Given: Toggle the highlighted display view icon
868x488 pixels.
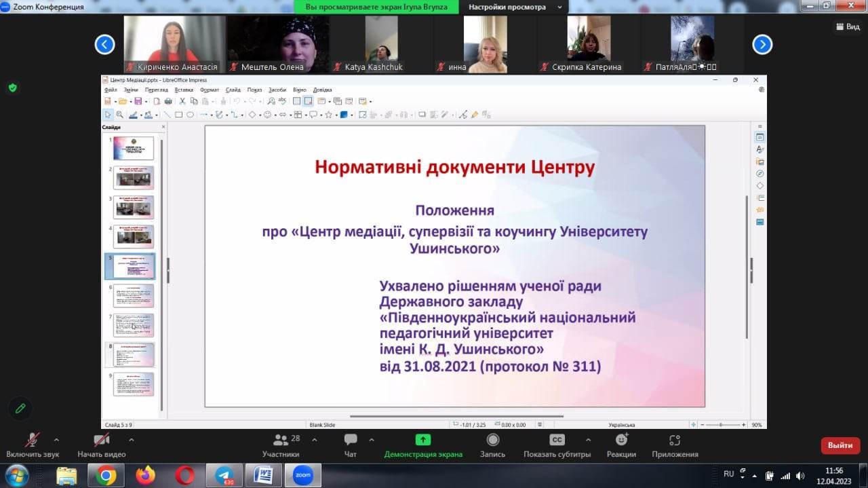Looking at the screenshot, I should click(308, 101).
